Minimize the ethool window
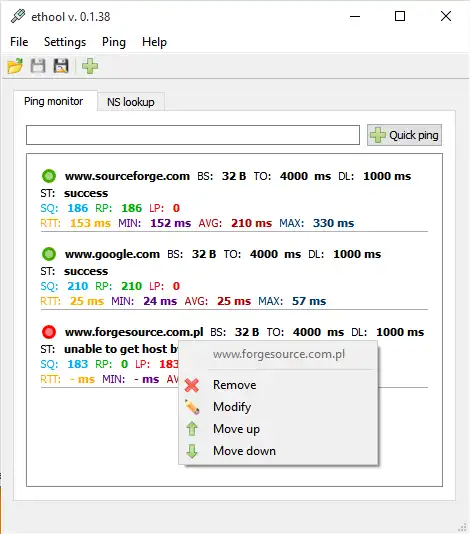The width and height of the screenshot is (470, 534). click(355, 16)
